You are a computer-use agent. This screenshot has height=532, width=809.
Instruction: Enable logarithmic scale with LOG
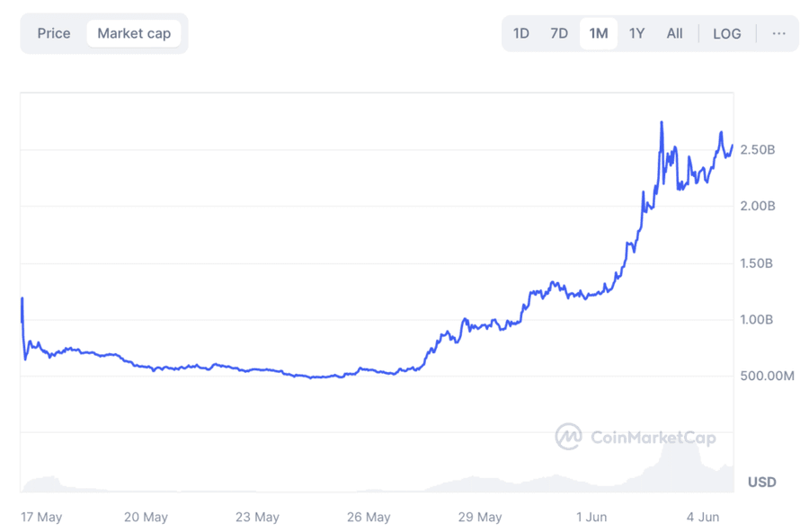tap(726, 32)
